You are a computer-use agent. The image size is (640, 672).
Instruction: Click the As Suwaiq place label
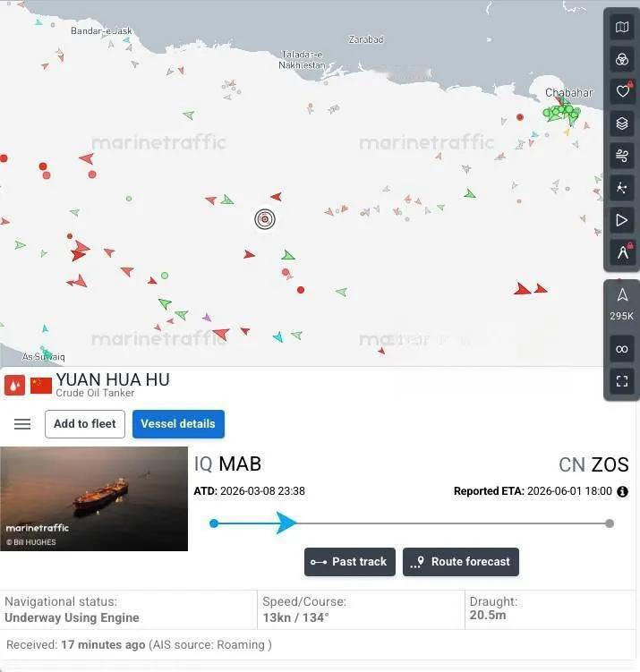(x=43, y=356)
